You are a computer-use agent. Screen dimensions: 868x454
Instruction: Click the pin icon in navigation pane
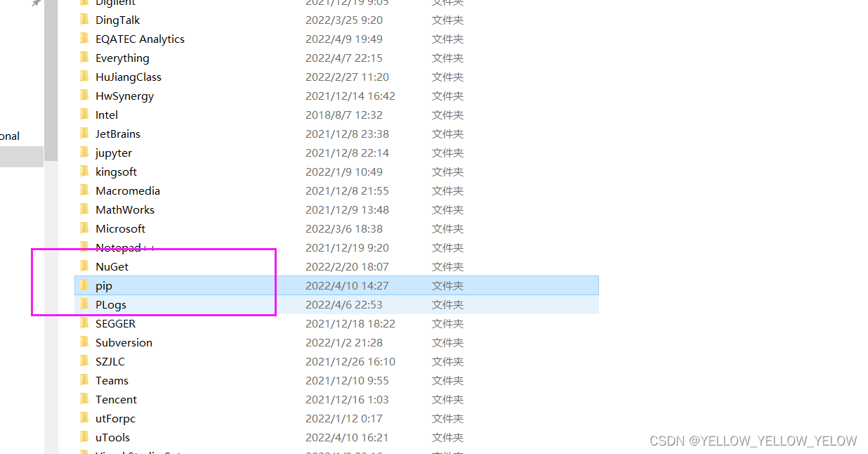37,4
